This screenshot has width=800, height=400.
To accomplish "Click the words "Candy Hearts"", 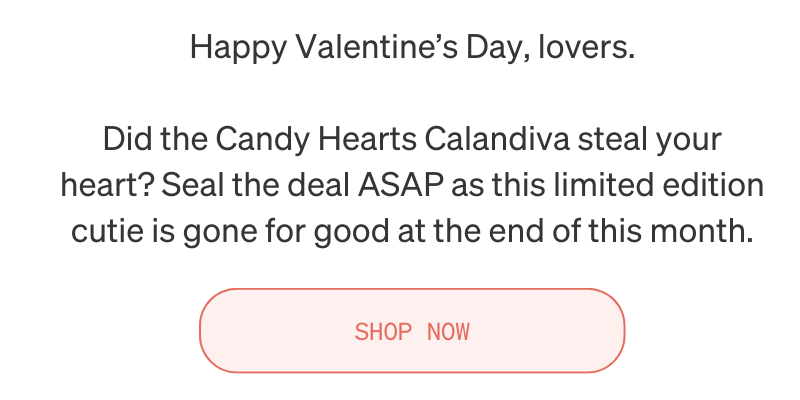I will (316, 140).
